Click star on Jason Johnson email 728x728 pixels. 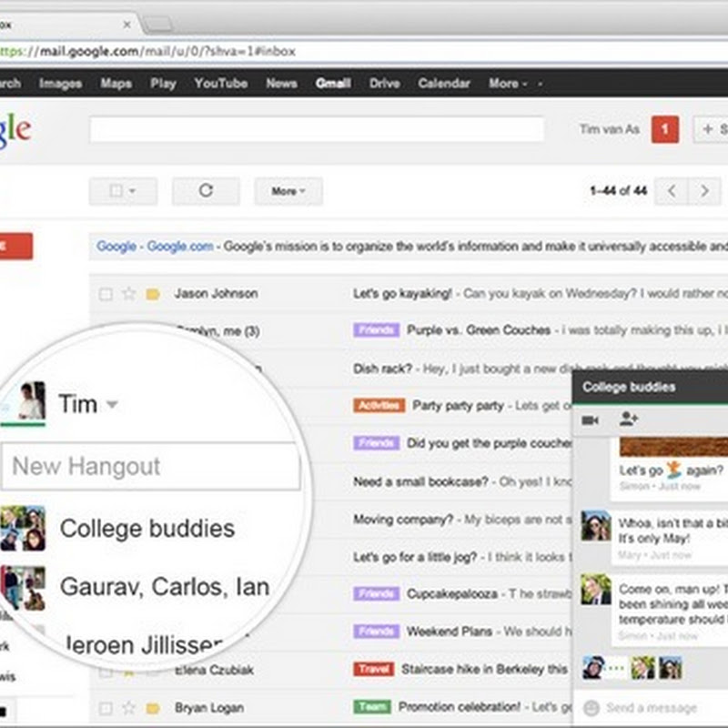(x=128, y=293)
